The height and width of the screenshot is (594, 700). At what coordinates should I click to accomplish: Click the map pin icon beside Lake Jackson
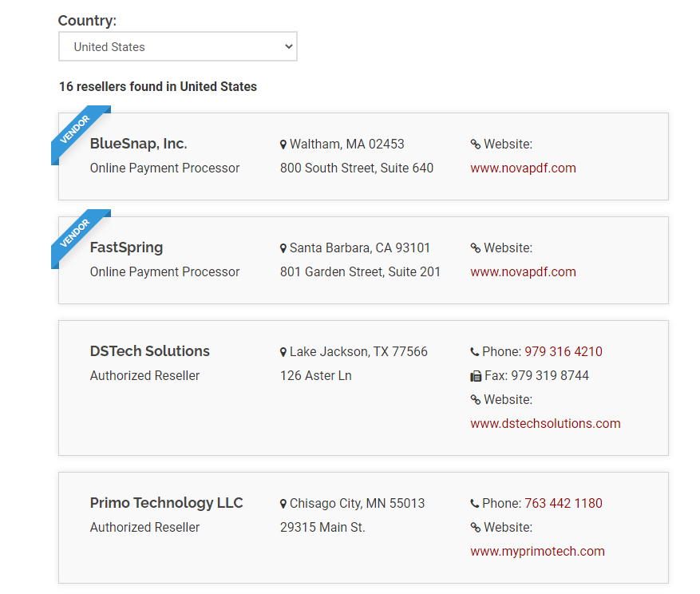283,352
